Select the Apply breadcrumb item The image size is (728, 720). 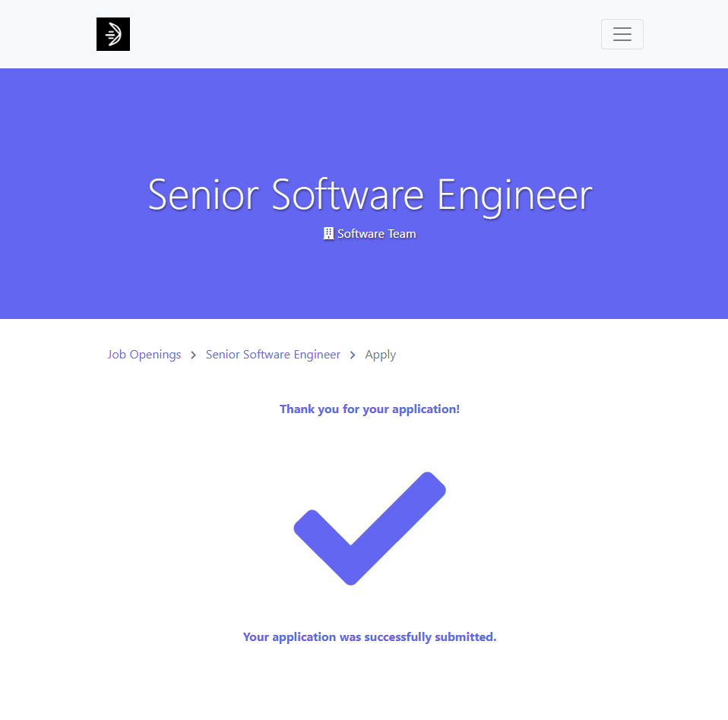pyautogui.click(x=380, y=355)
